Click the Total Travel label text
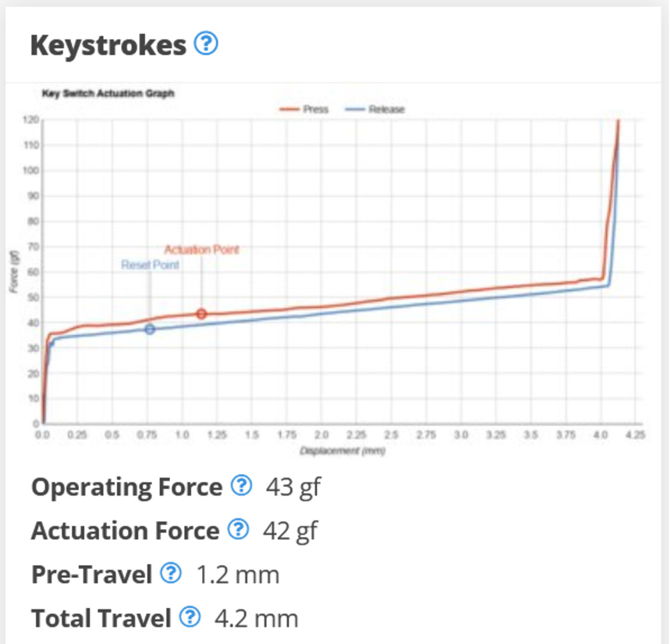Screen dimensions: 669x644 (x=101, y=618)
